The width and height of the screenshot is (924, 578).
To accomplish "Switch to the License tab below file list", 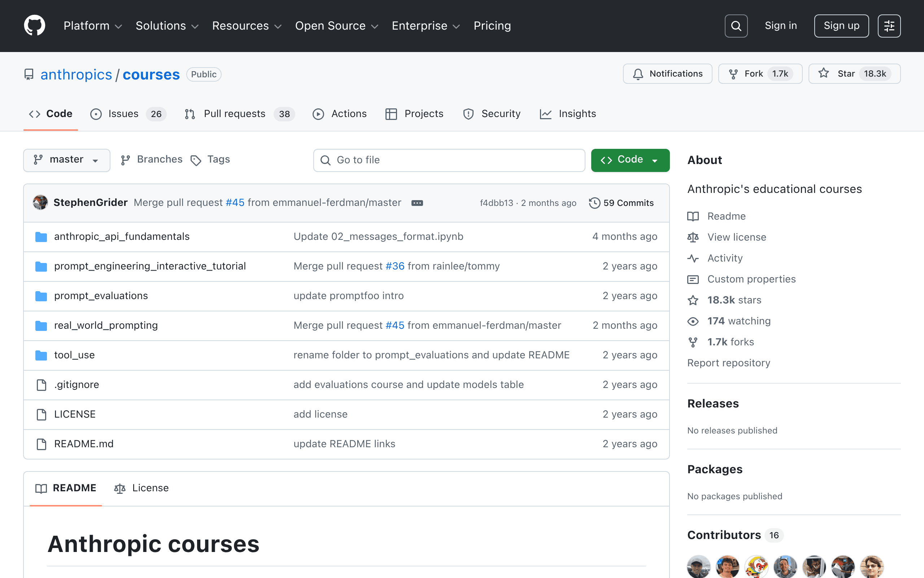I will 141,488.
